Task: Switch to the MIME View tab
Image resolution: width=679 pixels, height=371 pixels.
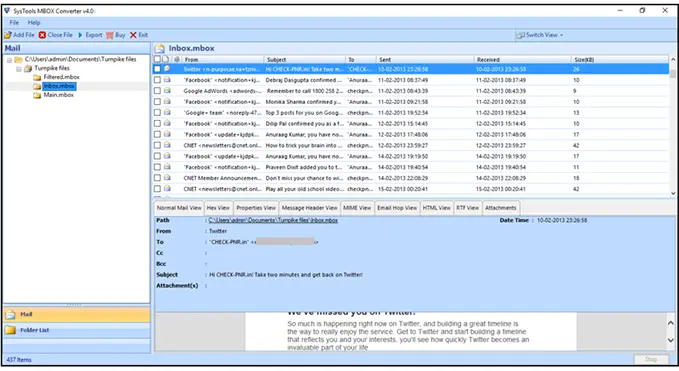Action: 357,208
